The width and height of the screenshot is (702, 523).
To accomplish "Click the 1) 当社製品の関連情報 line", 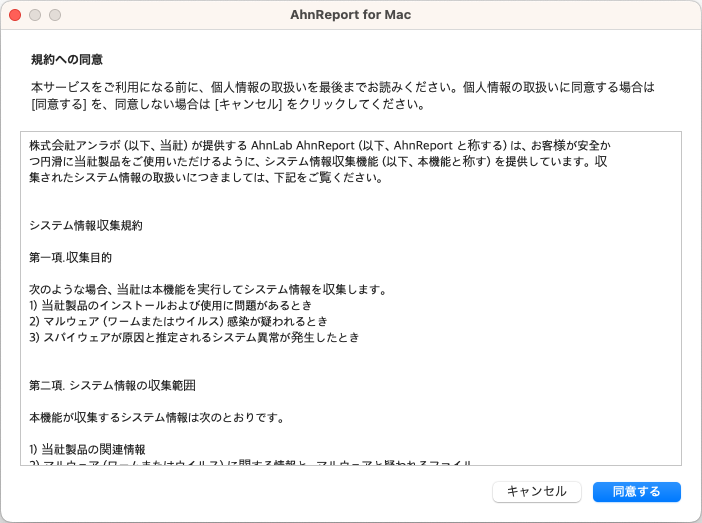I will pyautogui.click(x=87, y=450).
